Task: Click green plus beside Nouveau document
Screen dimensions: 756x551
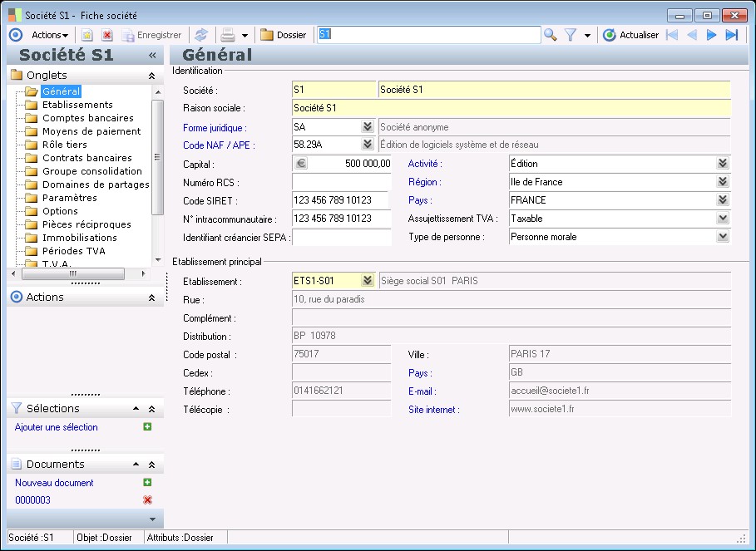Action: [x=147, y=483]
